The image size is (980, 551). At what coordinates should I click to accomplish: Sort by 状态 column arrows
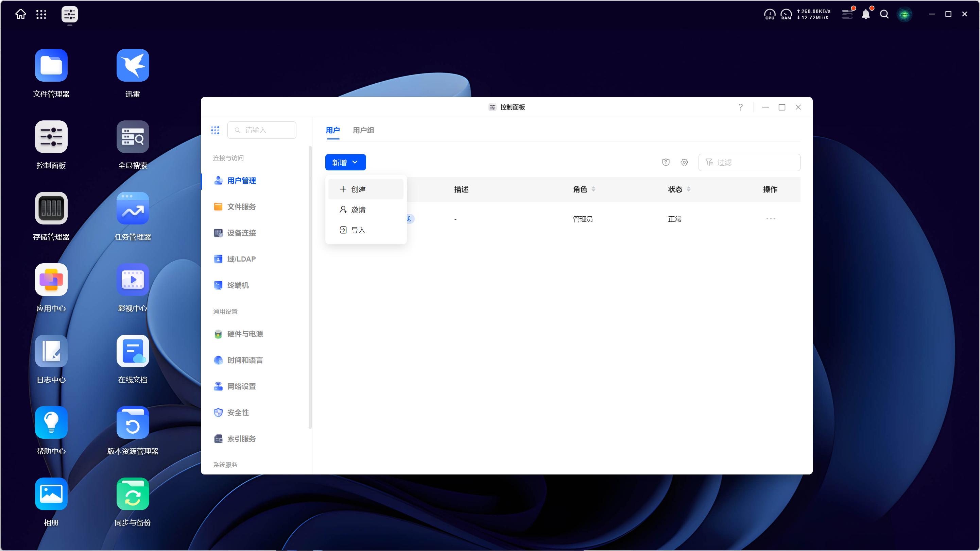point(689,189)
